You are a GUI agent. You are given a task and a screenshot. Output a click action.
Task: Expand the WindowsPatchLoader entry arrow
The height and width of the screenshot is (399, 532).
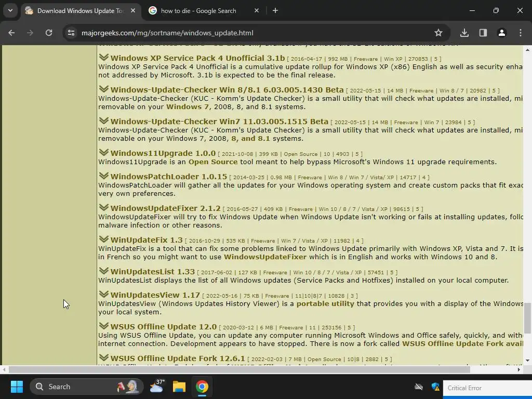pyautogui.click(x=104, y=176)
